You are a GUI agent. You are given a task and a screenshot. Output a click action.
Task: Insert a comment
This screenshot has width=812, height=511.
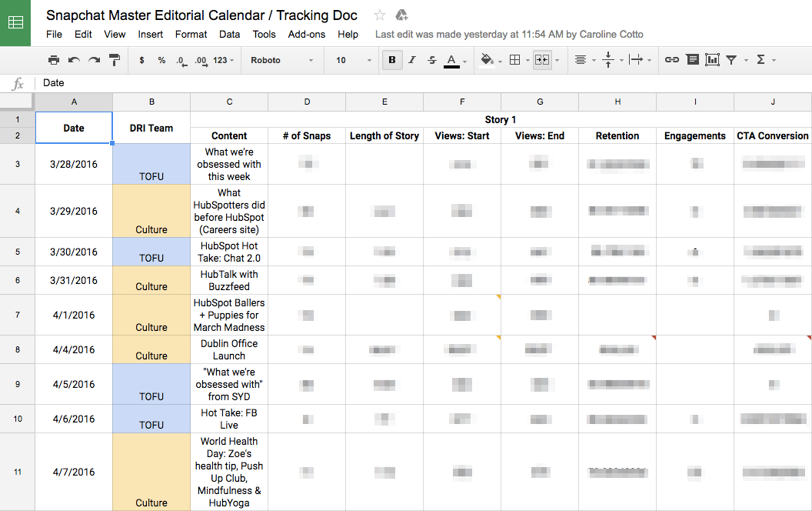pos(692,60)
